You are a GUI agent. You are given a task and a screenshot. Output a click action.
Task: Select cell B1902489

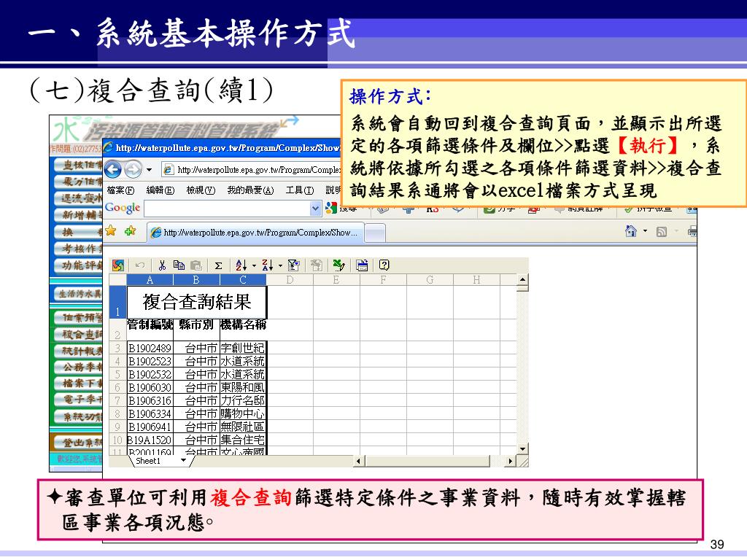click(x=150, y=348)
